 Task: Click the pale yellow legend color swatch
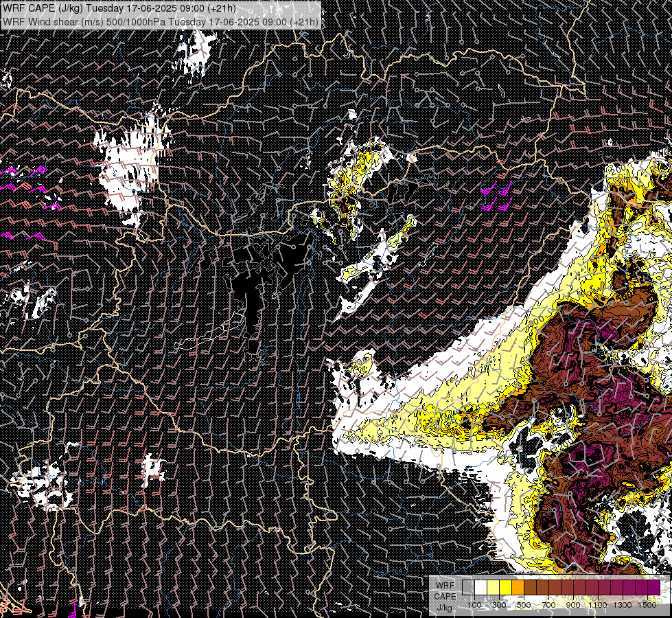point(493,588)
